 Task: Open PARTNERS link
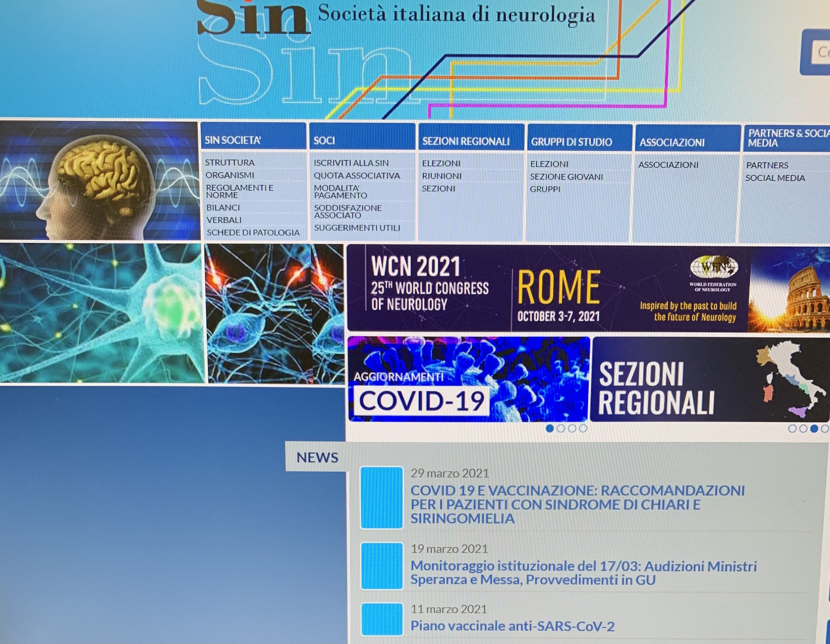[767, 165]
